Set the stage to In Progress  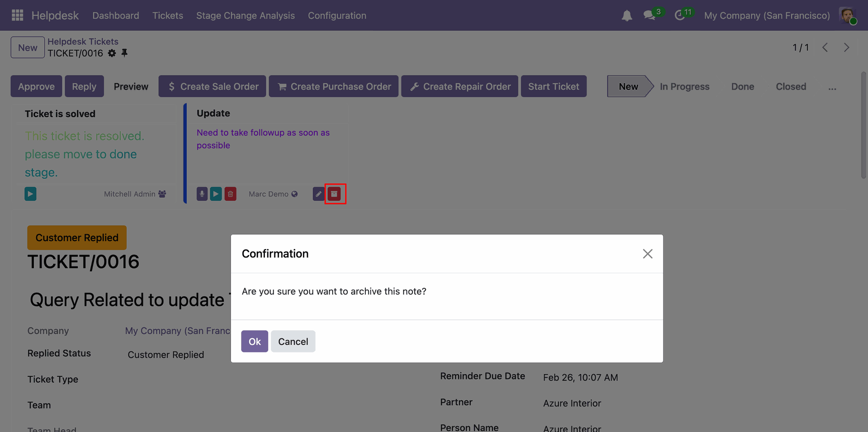[x=684, y=87]
